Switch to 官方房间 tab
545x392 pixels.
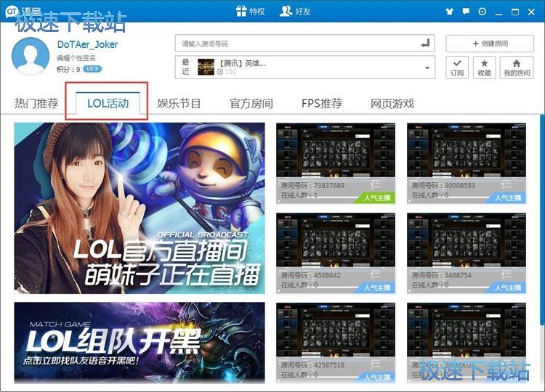(251, 104)
